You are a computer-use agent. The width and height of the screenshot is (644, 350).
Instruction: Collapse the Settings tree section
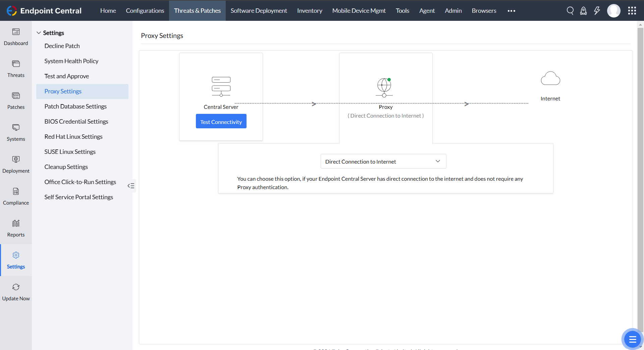(39, 33)
